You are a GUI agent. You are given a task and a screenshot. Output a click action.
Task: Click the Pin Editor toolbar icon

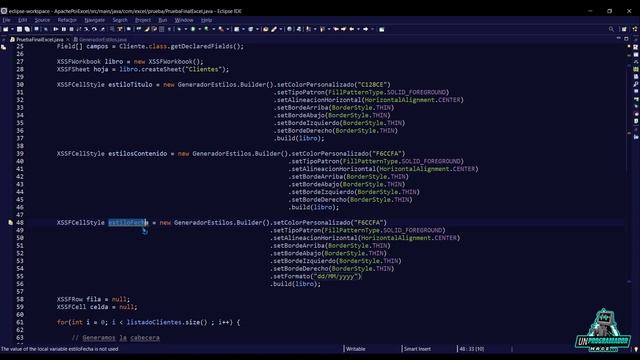click(382, 29)
